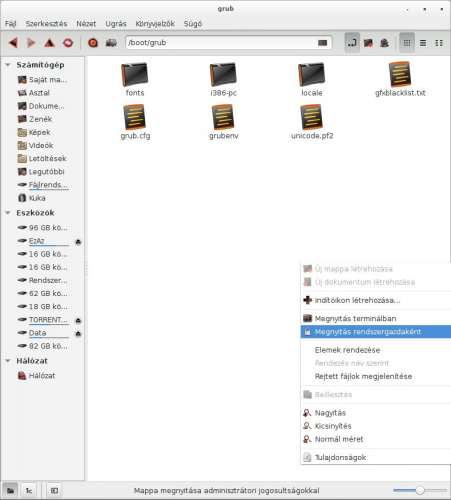Select the grubenv file
This screenshot has width=451, height=500.
[223, 122]
